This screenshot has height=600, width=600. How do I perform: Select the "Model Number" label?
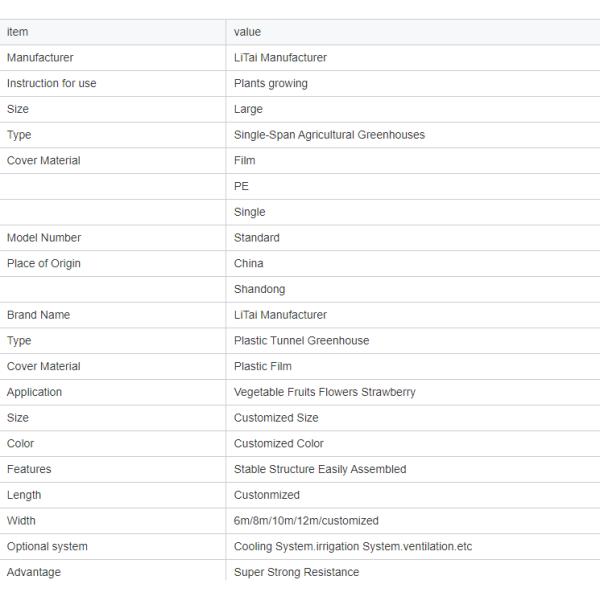tap(44, 238)
